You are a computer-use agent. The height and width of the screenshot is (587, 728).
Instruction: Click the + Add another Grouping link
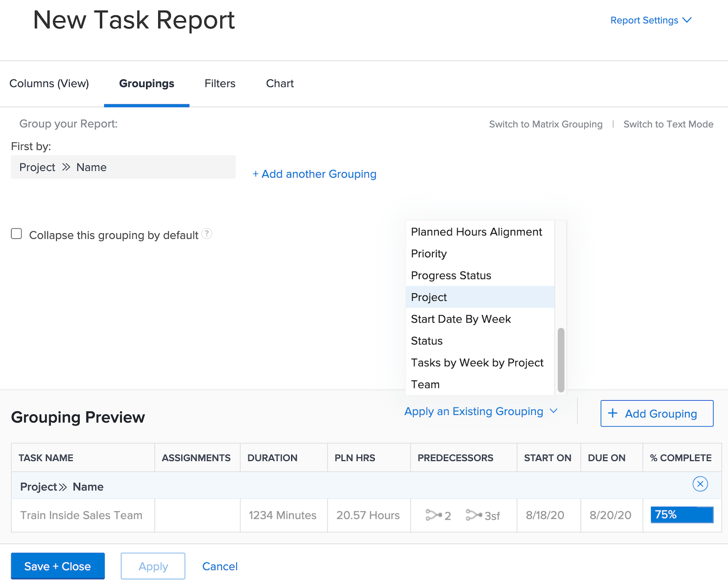[x=314, y=174]
